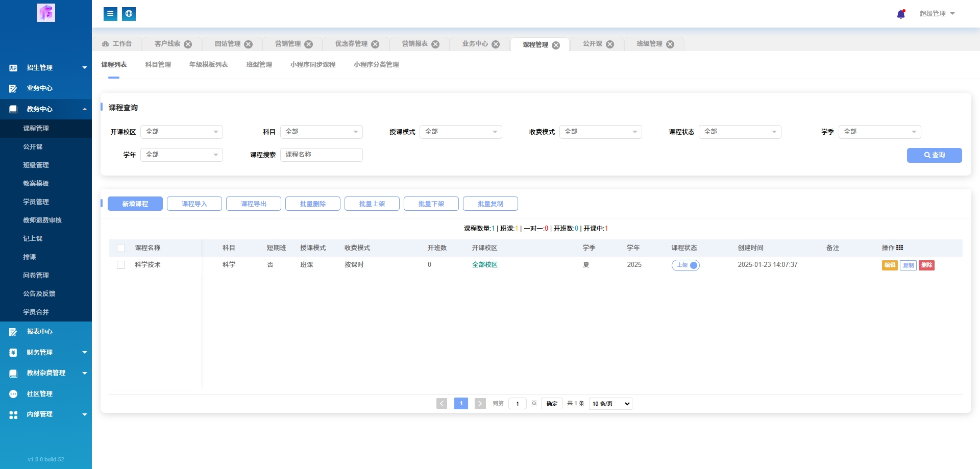Close the 优惠券管理 tab
This screenshot has width=980, height=469.
click(375, 44)
